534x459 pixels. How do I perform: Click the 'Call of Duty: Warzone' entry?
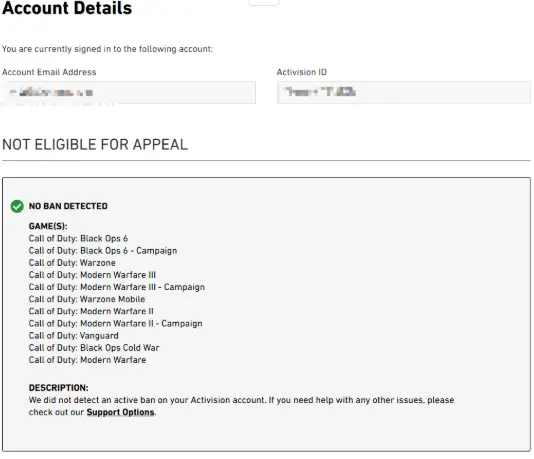72,263
